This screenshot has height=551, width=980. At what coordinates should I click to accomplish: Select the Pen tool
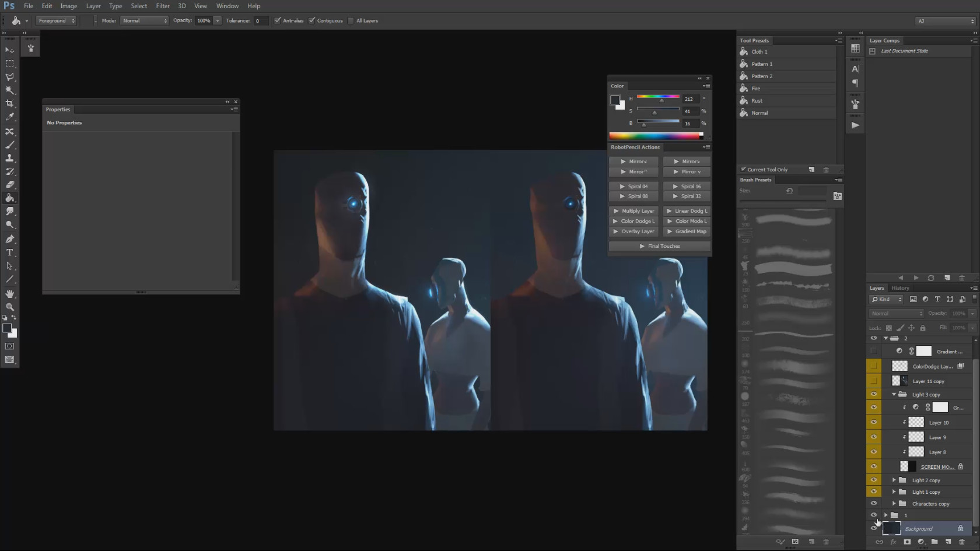click(x=10, y=239)
